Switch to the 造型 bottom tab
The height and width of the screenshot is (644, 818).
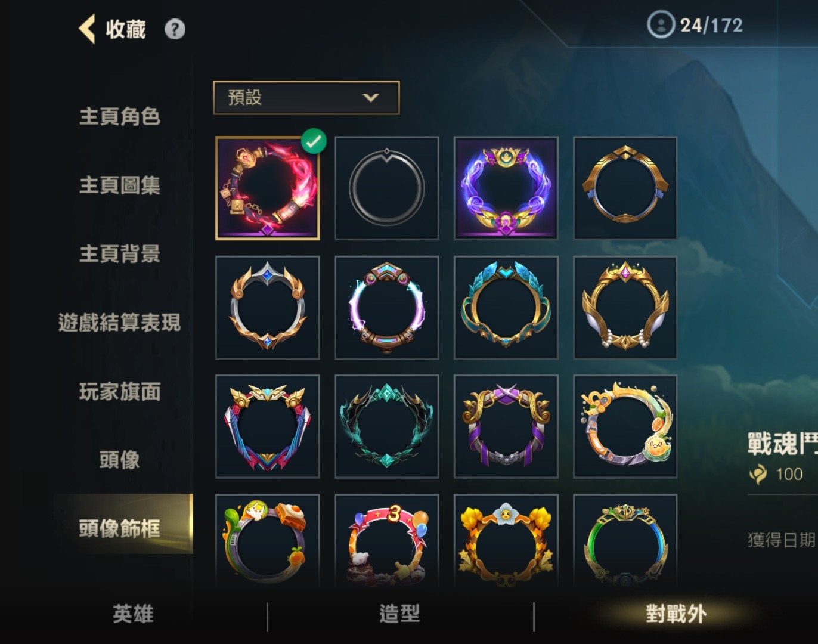click(400, 614)
